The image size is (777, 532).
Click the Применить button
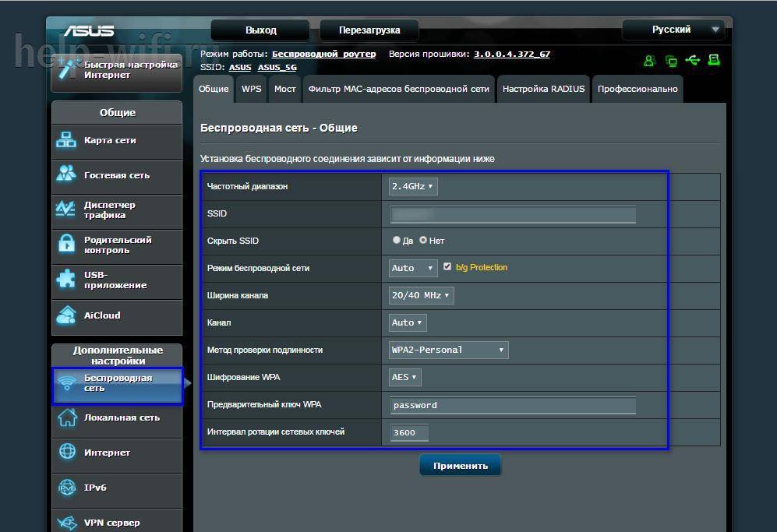click(x=460, y=466)
